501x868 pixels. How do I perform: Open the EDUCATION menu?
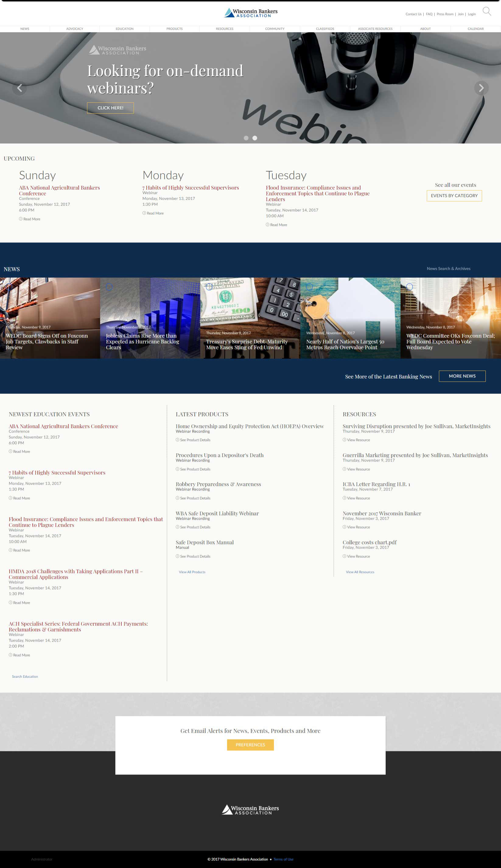pyautogui.click(x=124, y=29)
